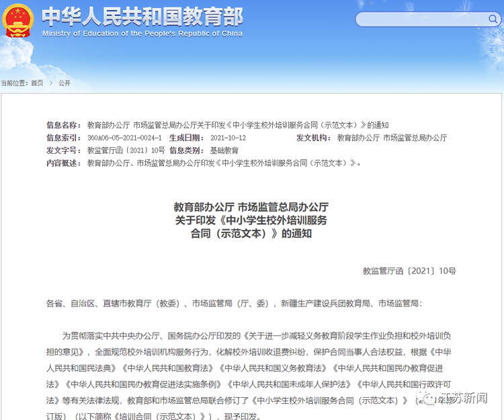Viewport: 504px width, 420px height.
Task: Click the 中华人民共和国教育部 site title
Action: point(142,17)
